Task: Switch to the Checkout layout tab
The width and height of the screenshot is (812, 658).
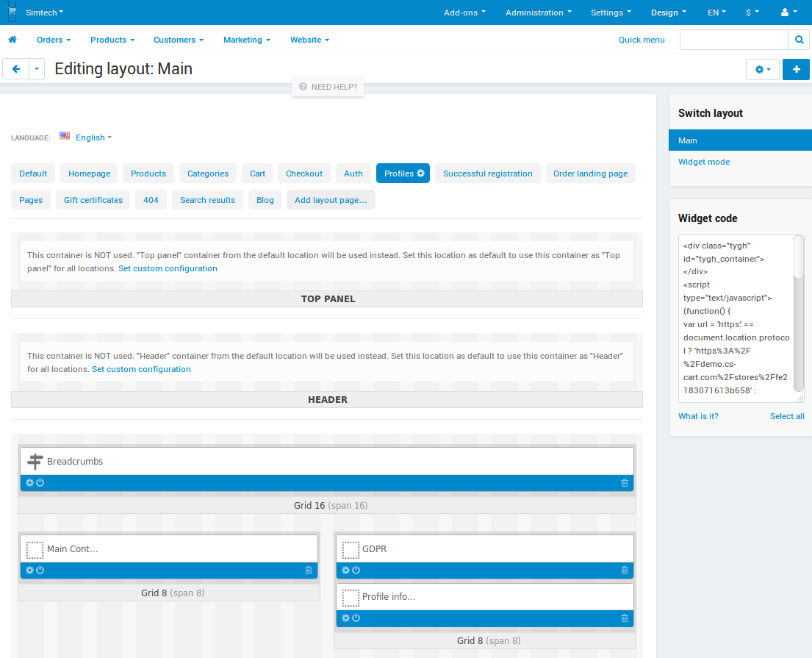Action: [x=304, y=174]
